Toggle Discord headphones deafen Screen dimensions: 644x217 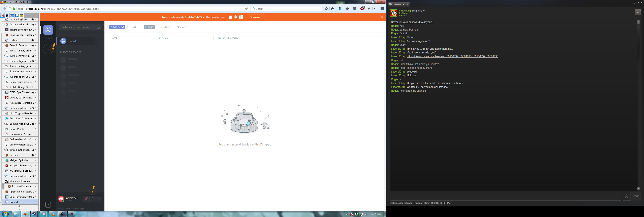pos(93,199)
